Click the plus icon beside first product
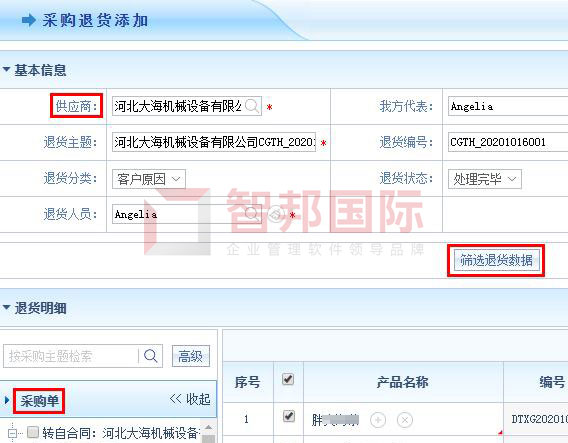Viewport: 568px width, 443px height. [x=378, y=420]
